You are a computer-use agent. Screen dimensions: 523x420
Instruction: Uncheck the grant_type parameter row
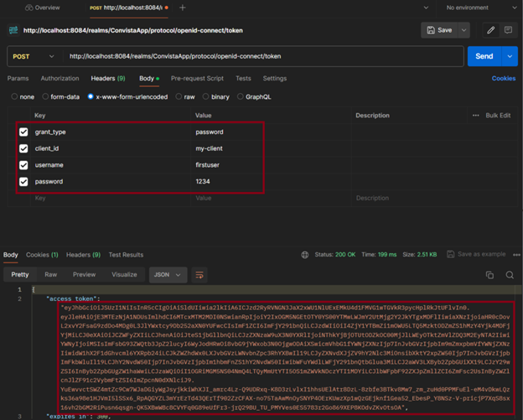23,132
